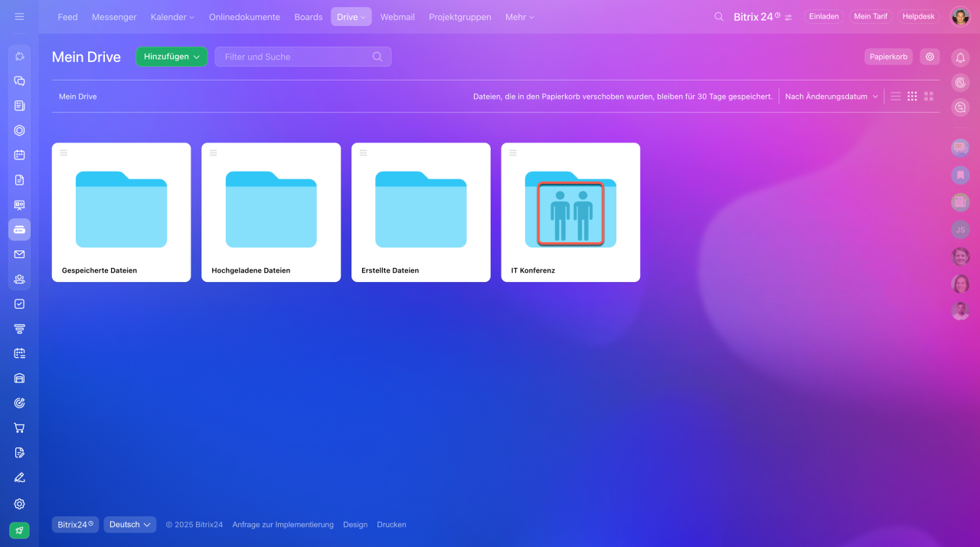Viewport: 980px width, 547px height.
Task: Open the Tasks checkmark icon in sidebar
Action: click(x=19, y=303)
